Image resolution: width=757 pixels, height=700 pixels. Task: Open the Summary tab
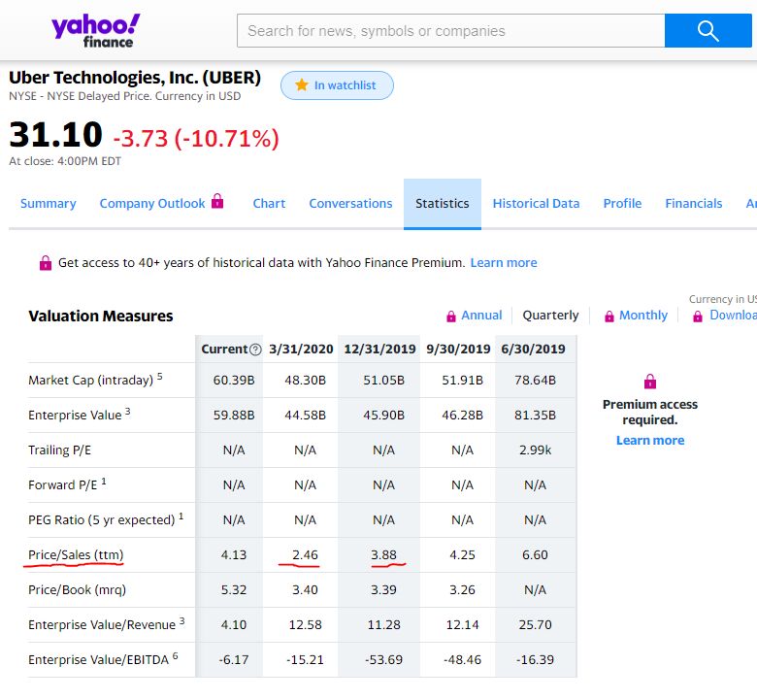pyautogui.click(x=49, y=203)
